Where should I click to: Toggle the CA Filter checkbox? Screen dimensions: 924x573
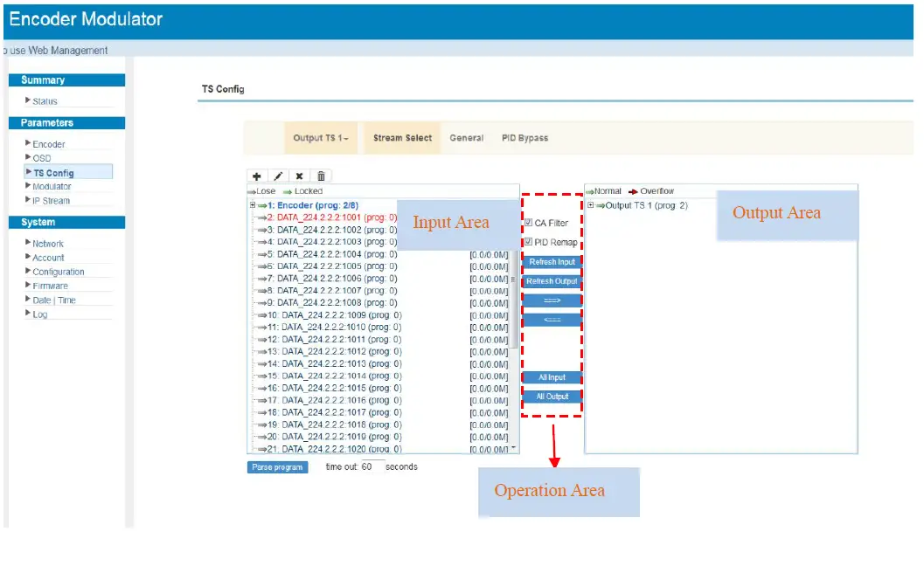(529, 223)
